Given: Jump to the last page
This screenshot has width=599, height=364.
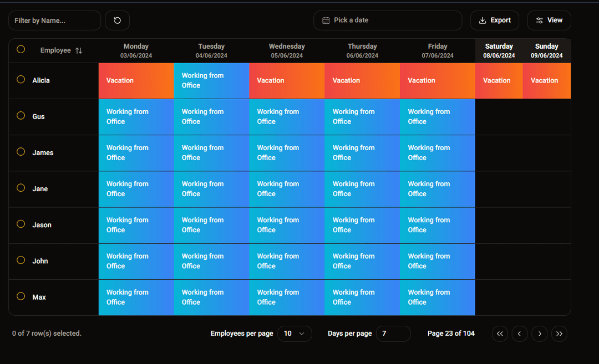Looking at the screenshot, I should click(559, 334).
